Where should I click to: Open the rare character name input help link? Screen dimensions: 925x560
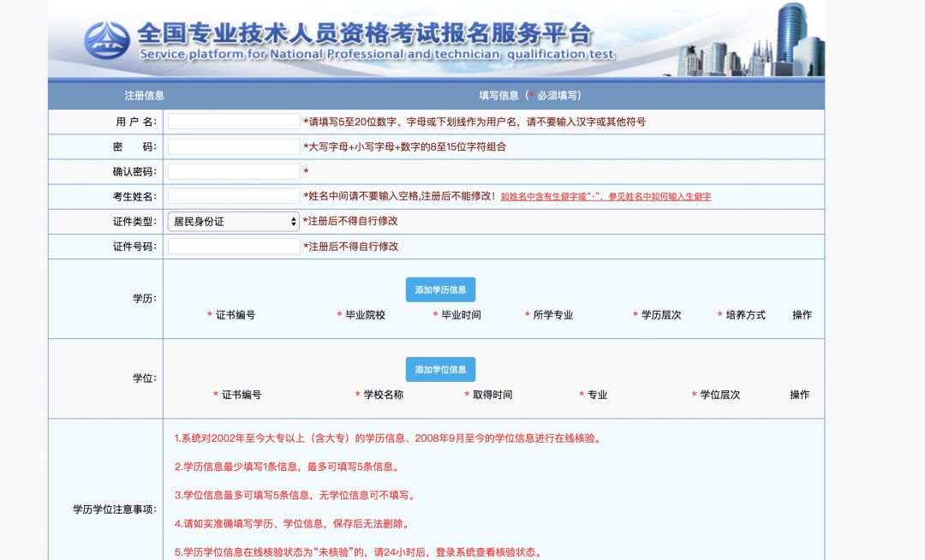pos(606,197)
